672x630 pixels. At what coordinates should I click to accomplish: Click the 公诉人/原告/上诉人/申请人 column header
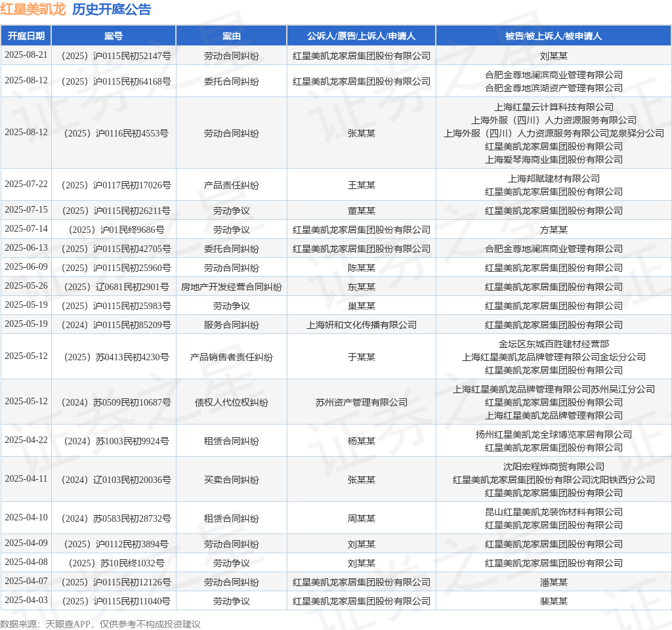(362, 36)
